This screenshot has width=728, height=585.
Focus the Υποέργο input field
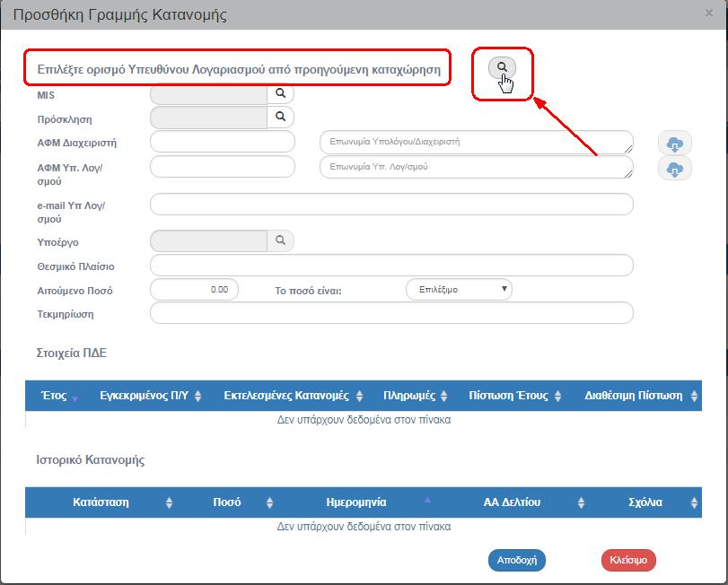209,240
